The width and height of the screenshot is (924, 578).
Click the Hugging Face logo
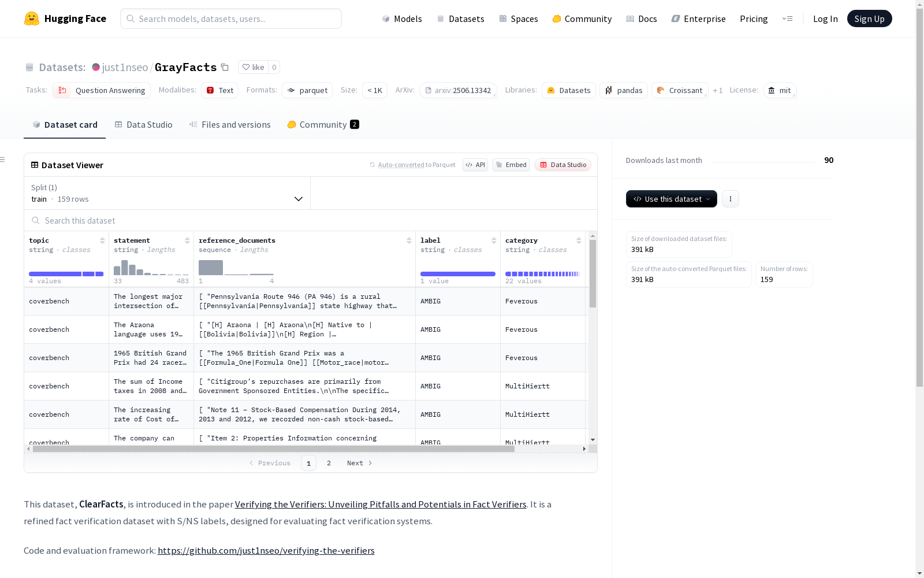(x=65, y=18)
